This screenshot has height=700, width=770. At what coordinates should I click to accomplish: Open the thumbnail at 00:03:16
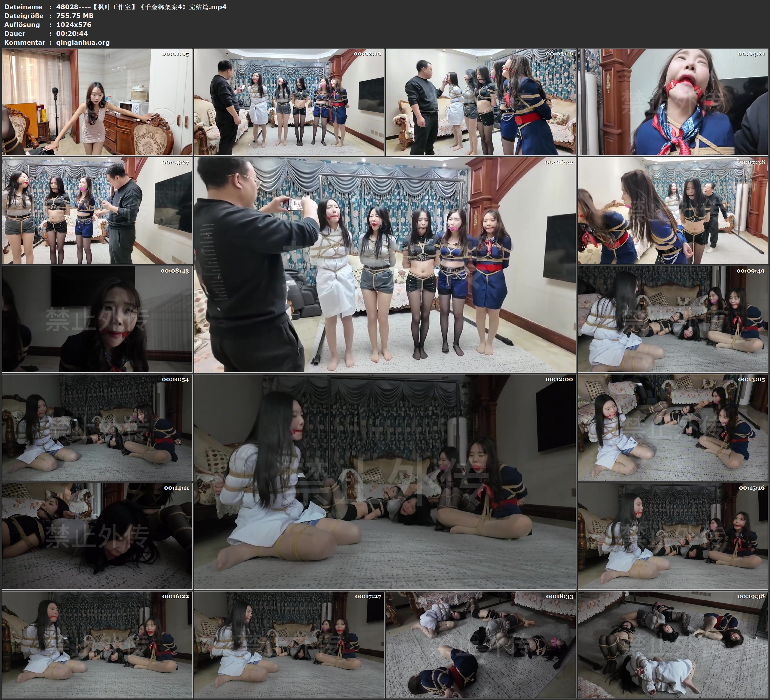480,102
